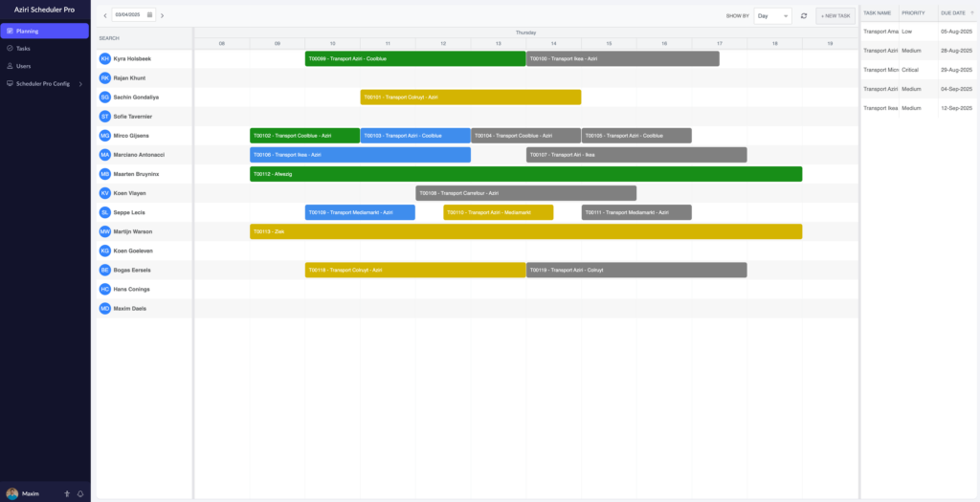Expand Scheduler Pro Config chevron
The width and height of the screenshot is (980, 502).
(80, 84)
